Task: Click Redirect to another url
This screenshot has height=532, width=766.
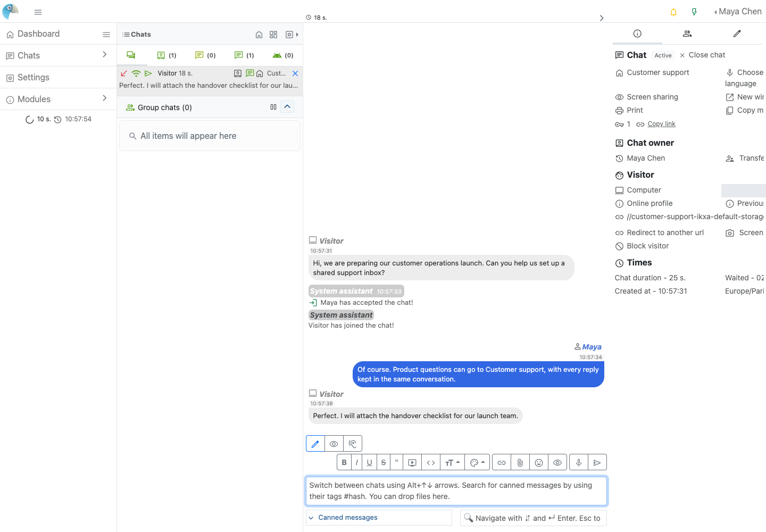Action: tap(660, 232)
